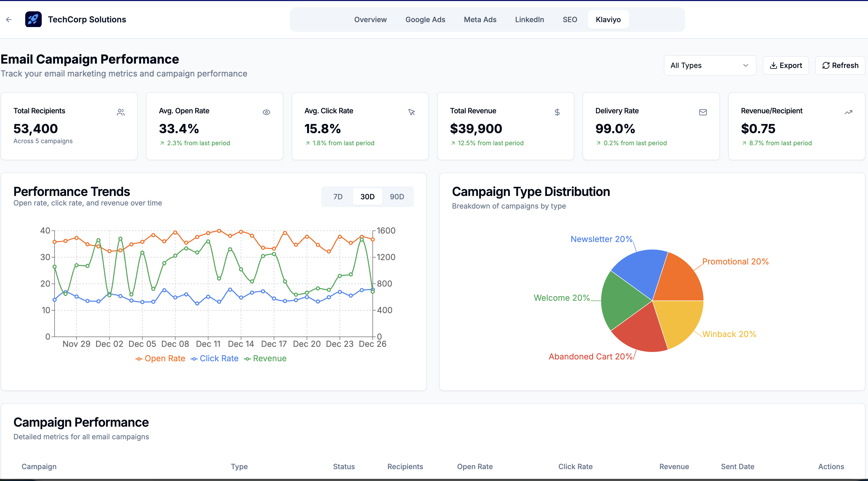Switch Performance Trends to 7D view

click(337, 196)
